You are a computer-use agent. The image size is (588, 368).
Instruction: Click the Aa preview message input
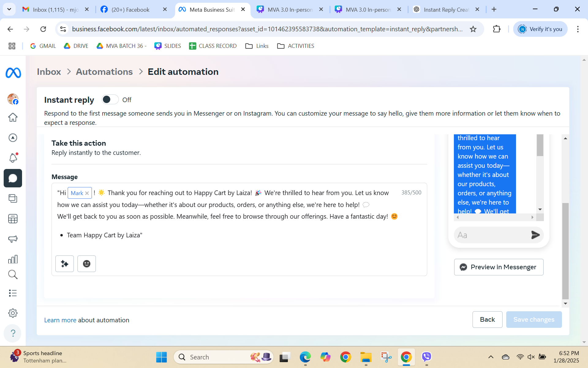coord(492,235)
